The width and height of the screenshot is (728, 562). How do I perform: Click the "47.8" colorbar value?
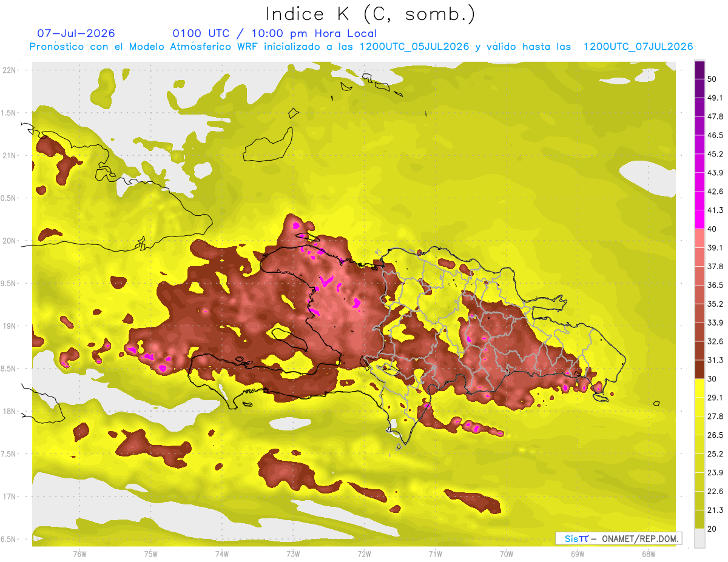click(x=715, y=116)
